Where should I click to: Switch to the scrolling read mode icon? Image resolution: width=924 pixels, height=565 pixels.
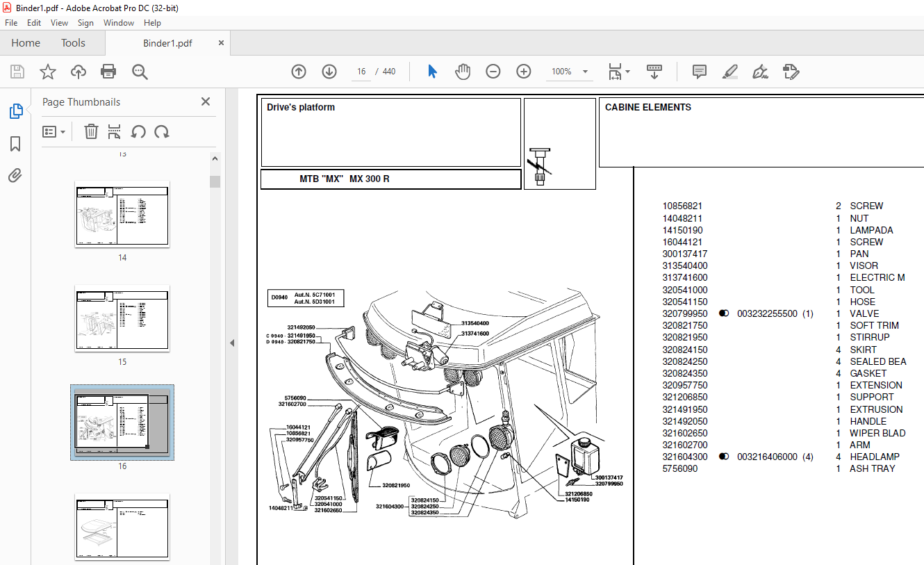coord(654,72)
